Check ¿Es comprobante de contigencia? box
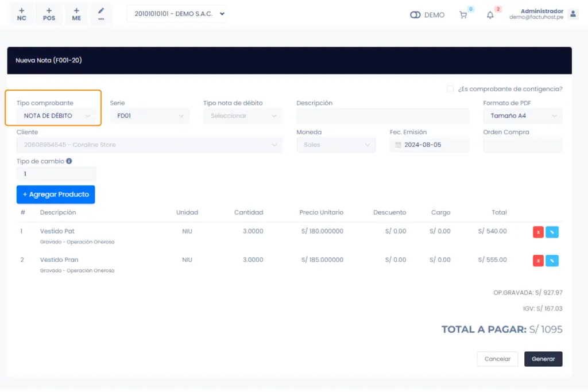This screenshot has height=392, width=588. tap(450, 89)
